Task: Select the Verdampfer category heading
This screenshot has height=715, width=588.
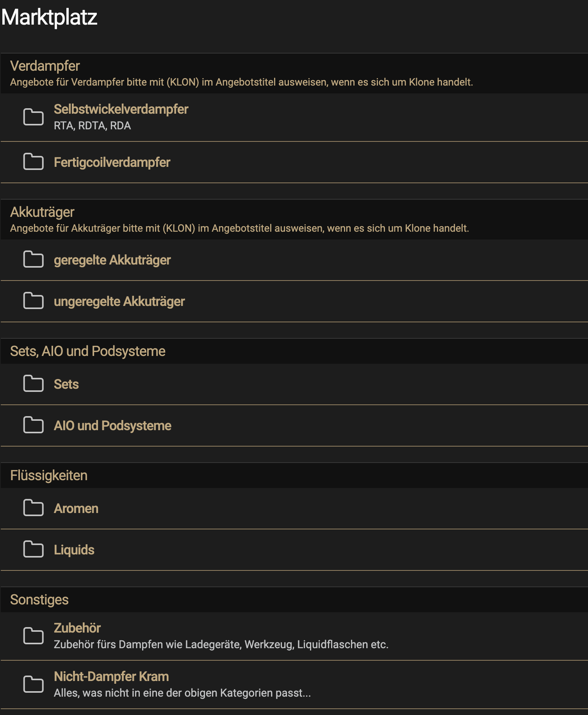Action: pyautogui.click(x=45, y=66)
